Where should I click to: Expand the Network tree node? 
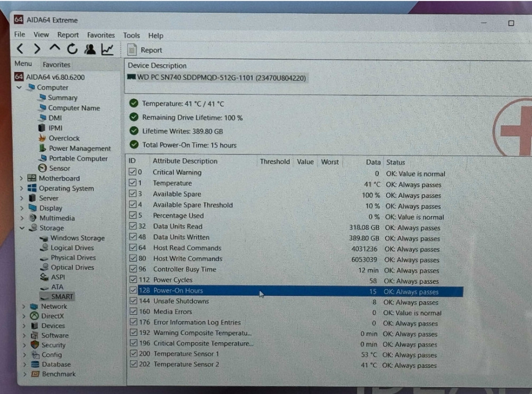click(23, 306)
